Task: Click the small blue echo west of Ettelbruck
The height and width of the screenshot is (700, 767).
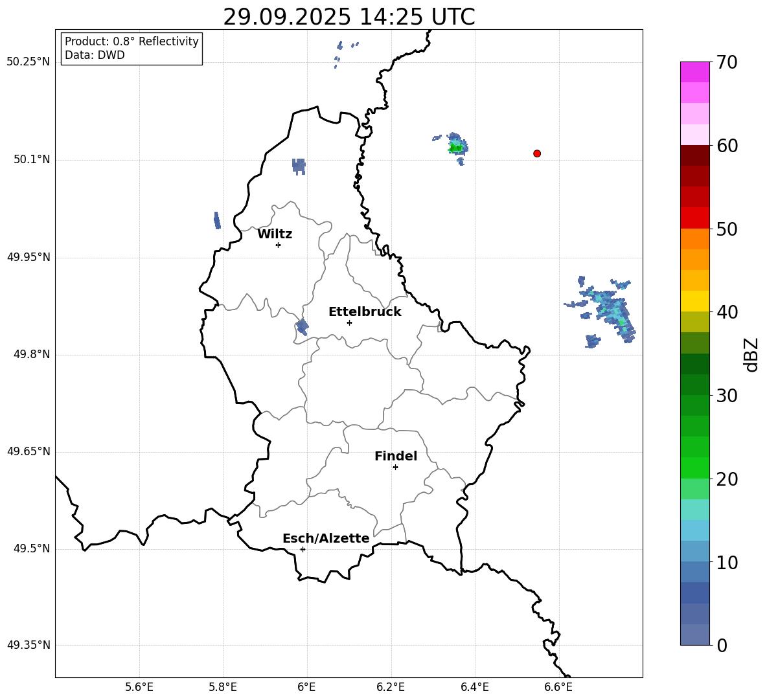Action: [x=302, y=326]
